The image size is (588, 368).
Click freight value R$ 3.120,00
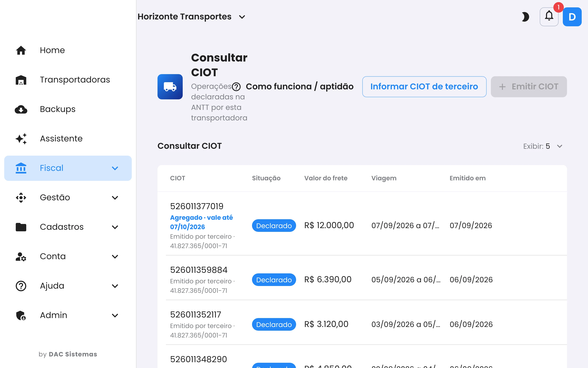click(x=326, y=324)
